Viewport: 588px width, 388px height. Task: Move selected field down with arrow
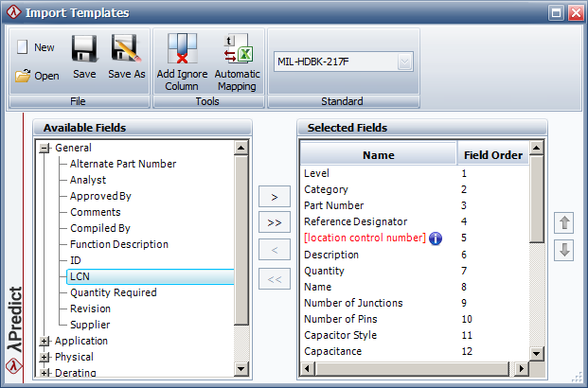[x=566, y=251]
